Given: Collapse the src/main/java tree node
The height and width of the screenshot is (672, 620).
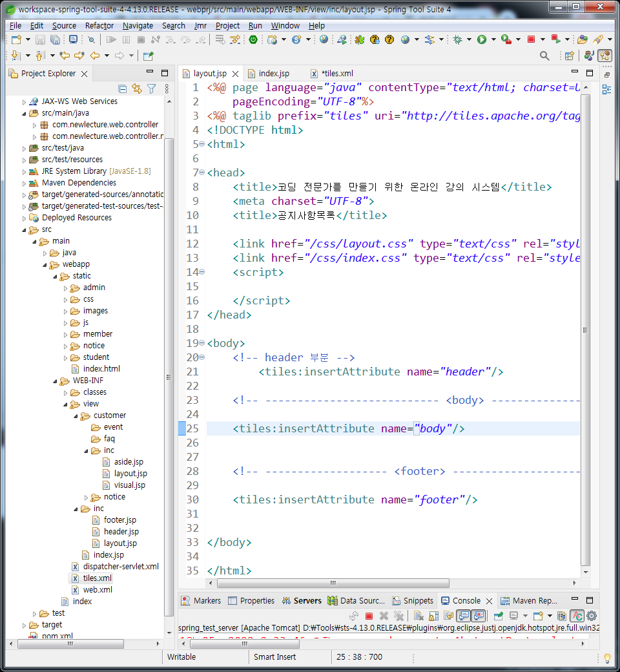Looking at the screenshot, I should 24,114.
